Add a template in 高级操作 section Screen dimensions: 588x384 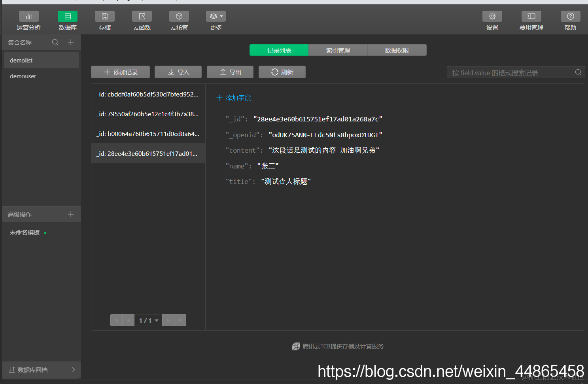tap(71, 214)
